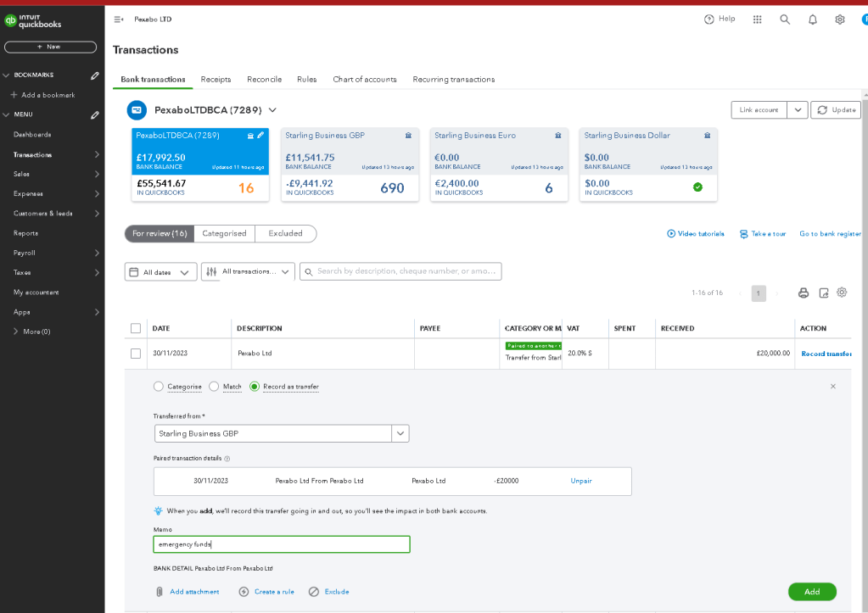The height and width of the screenshot is (613, 868).
Task: Edit bookmarks pencil icon
Action: (x=95, y=75)
